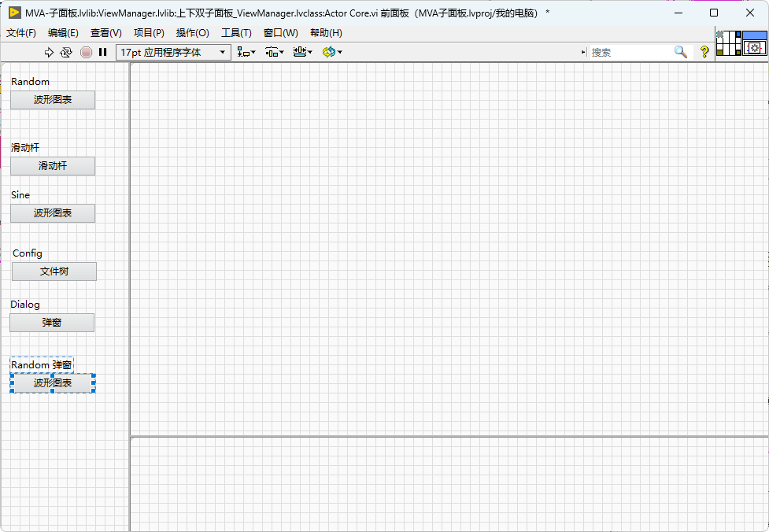Open the 窗口(W) menu
This screenshot has height=532, width=769.
coord(280,33)
